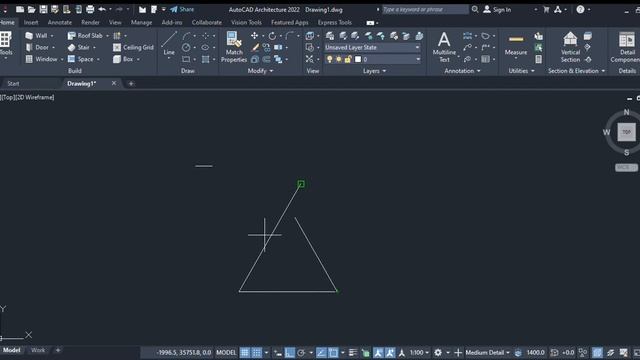This screenshot has height=360, width=640.
Task: Click the MODEL space button in status bar
Action: click(226, 352)
